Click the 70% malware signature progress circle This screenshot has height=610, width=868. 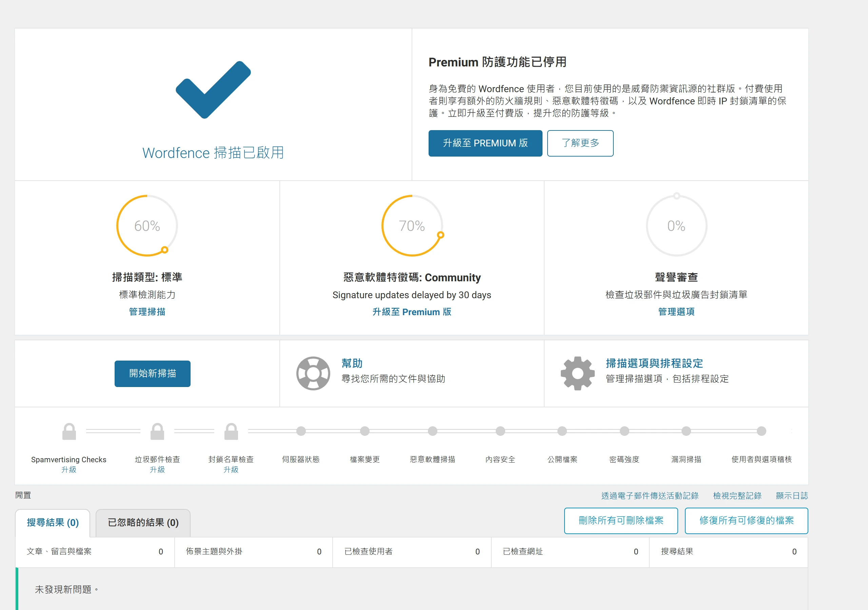(x=412, y=226)
